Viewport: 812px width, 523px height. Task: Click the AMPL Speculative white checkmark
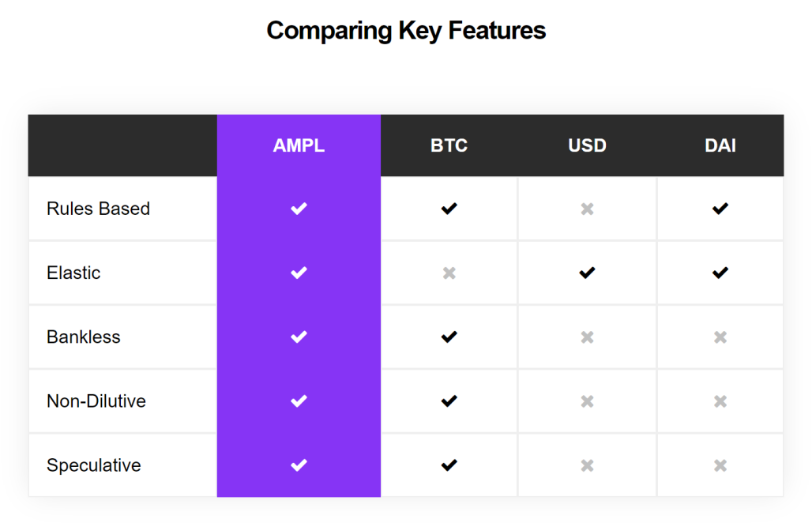click(x=299, y=465)
